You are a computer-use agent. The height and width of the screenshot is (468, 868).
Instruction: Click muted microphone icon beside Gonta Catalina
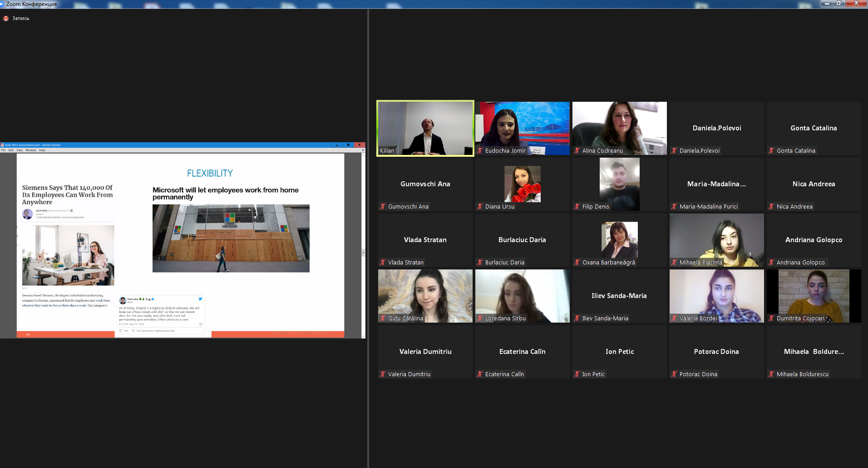tap(771, 151)
